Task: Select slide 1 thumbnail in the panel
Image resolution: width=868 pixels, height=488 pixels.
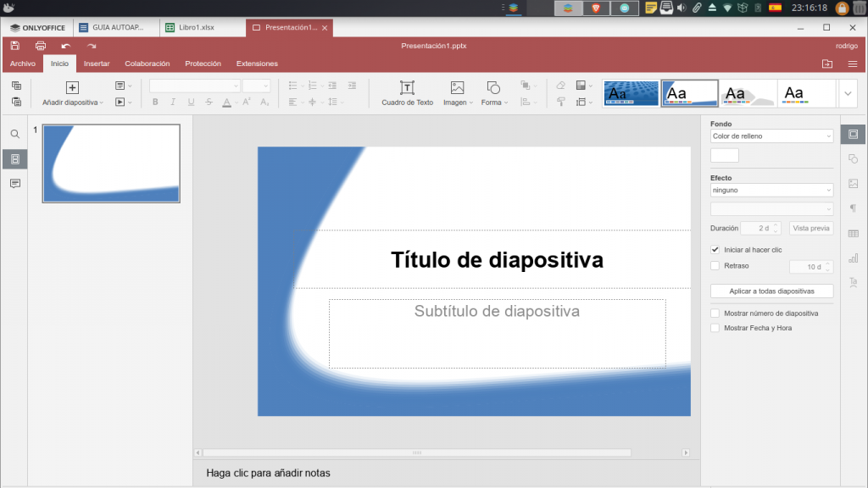Action: pyautogui.click(x=111, y=164)
